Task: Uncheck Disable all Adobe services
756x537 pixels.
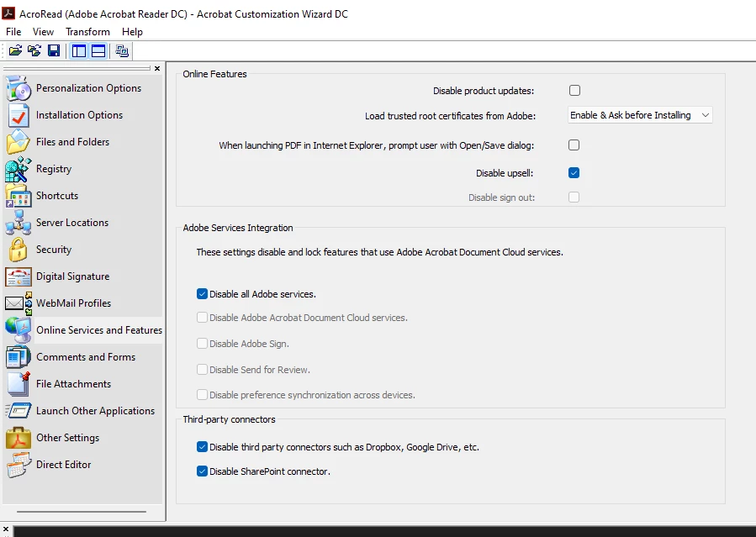Action: 202,294
